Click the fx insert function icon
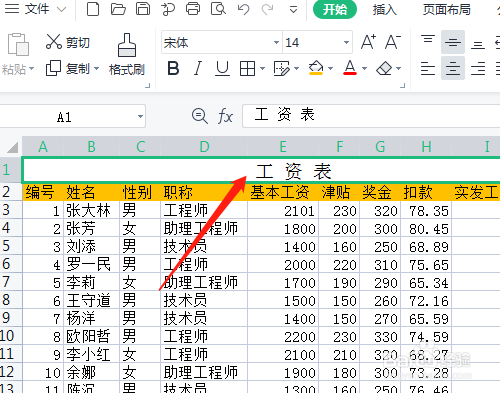 tap(225, 116)
